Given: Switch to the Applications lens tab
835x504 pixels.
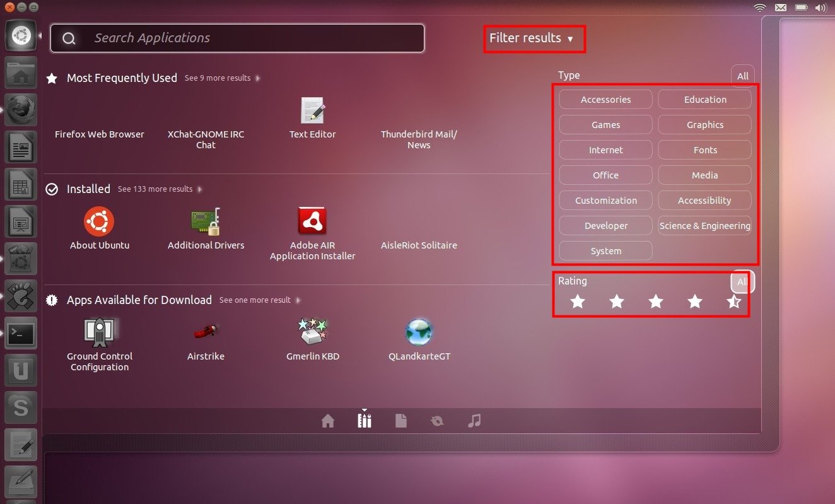Looking at the screenshot, I should point(365,421).
